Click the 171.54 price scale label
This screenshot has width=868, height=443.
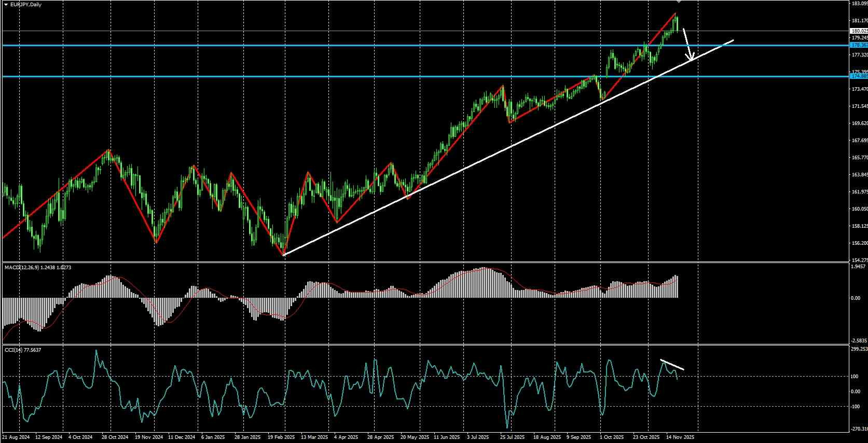[x=860, y=106]
